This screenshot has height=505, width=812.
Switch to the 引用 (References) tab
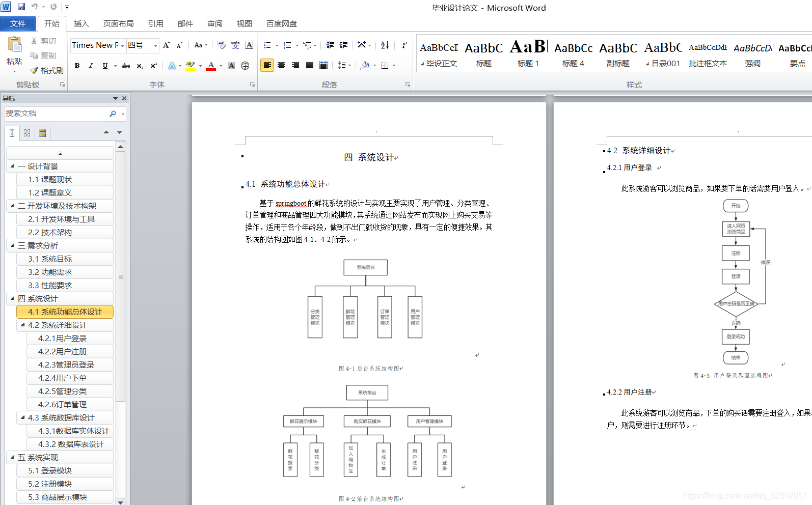point(155,24)
